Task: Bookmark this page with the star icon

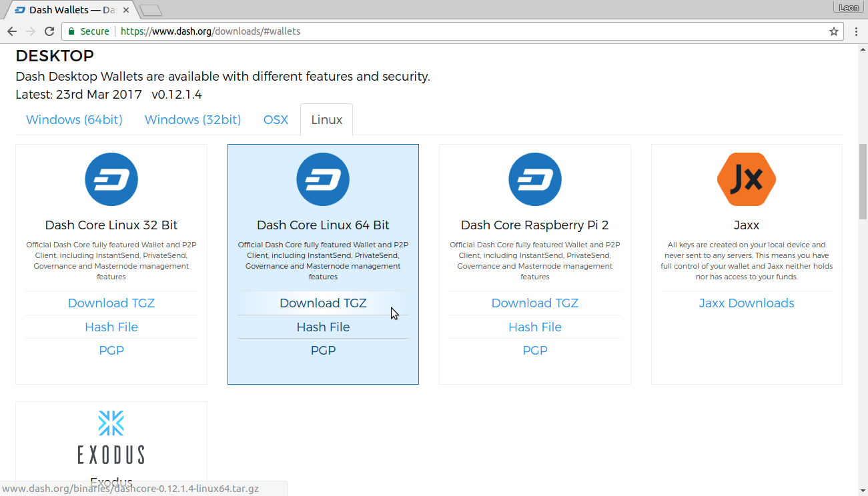Action: click(x=834, y=31)
